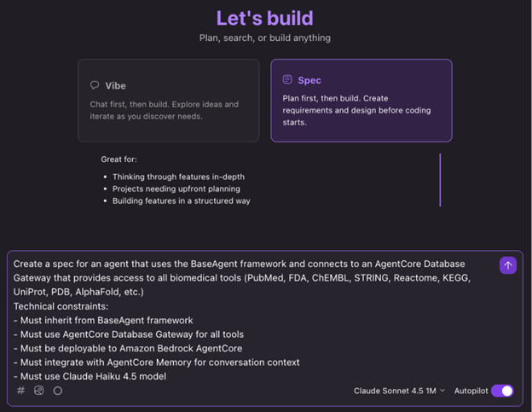This screenshot has width=532, height=412.
Task: Click the Let's build heading
Action: coord(264,18)
